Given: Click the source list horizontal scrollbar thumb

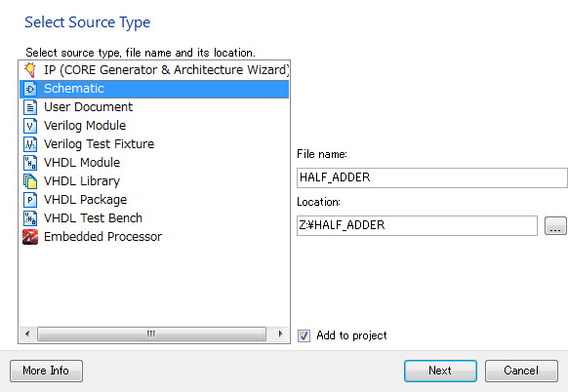Looking at the screenshot, I should coord(151,333).
